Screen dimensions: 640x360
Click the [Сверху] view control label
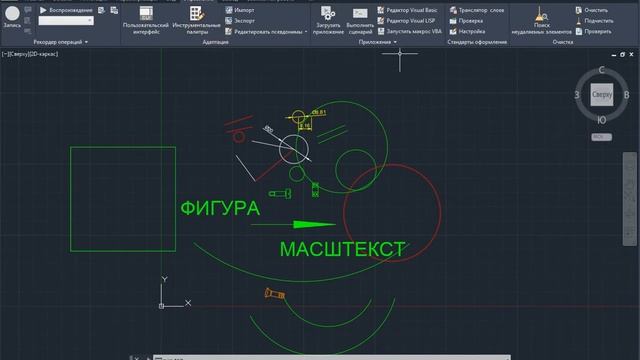tap(18, 54)
